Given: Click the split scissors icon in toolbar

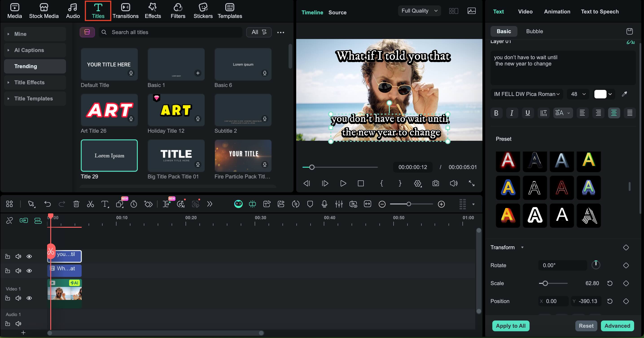Looking at the screenshot, I should [90, 204].
